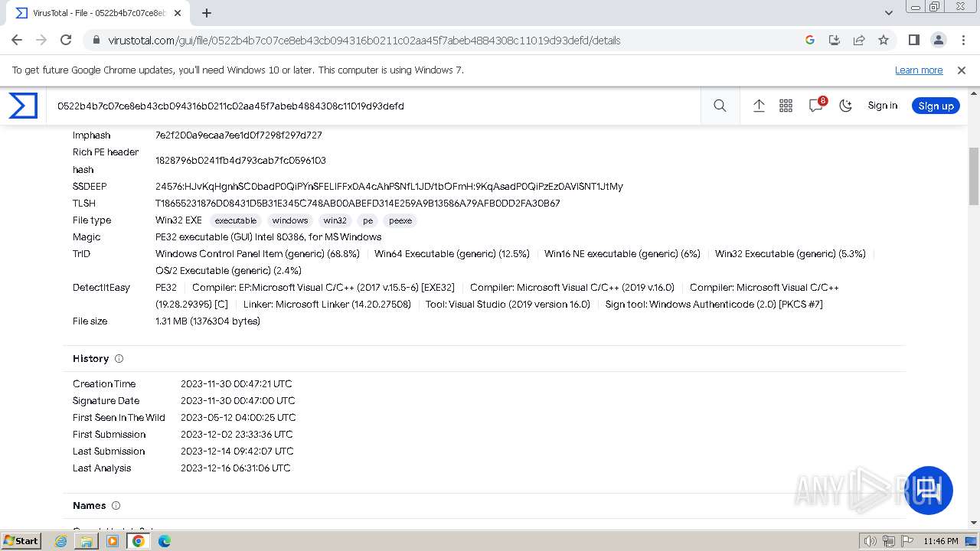Toggle the browser side panel
The width and height of the screenshot is (980, 551).
pyautogui.click(x=913, y=40)
